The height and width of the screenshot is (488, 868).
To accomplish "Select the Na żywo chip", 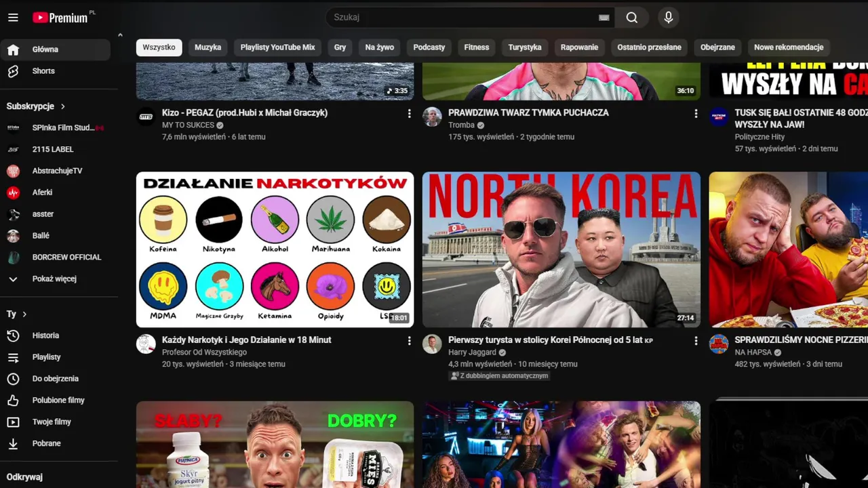I will [379, 47].
